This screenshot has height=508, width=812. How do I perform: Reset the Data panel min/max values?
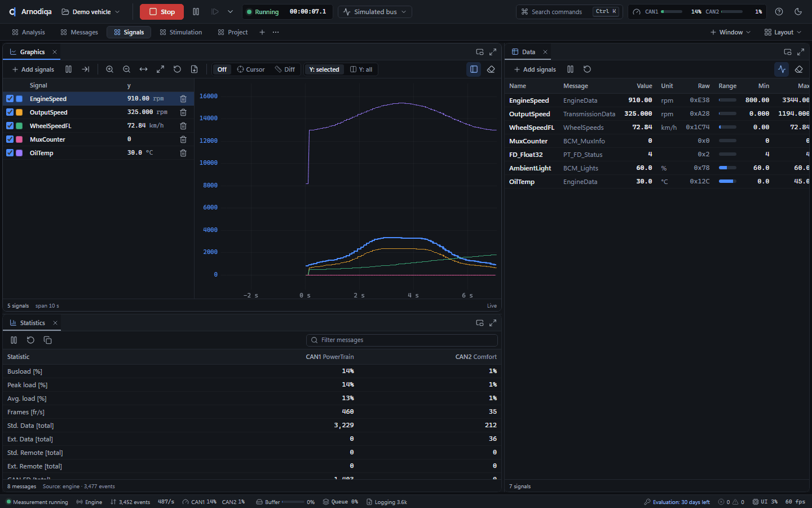(x=587, y=69)
